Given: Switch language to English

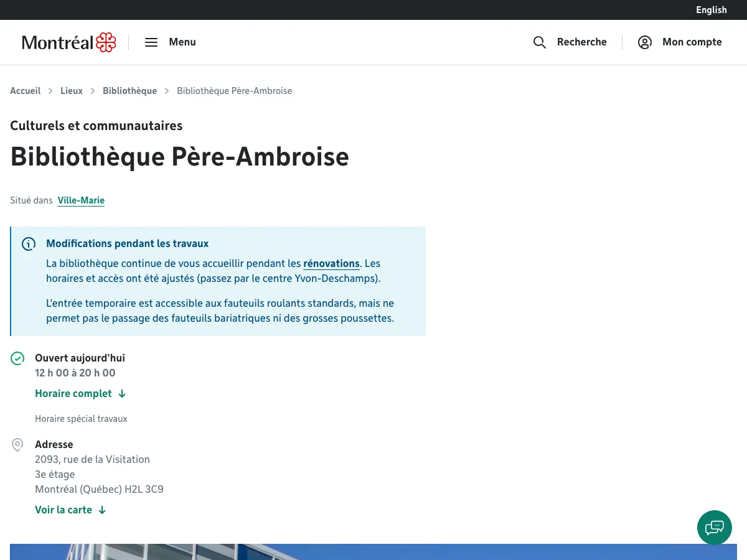Looking at the screenshot, I should pyautogui.click(x=711, y=10).
